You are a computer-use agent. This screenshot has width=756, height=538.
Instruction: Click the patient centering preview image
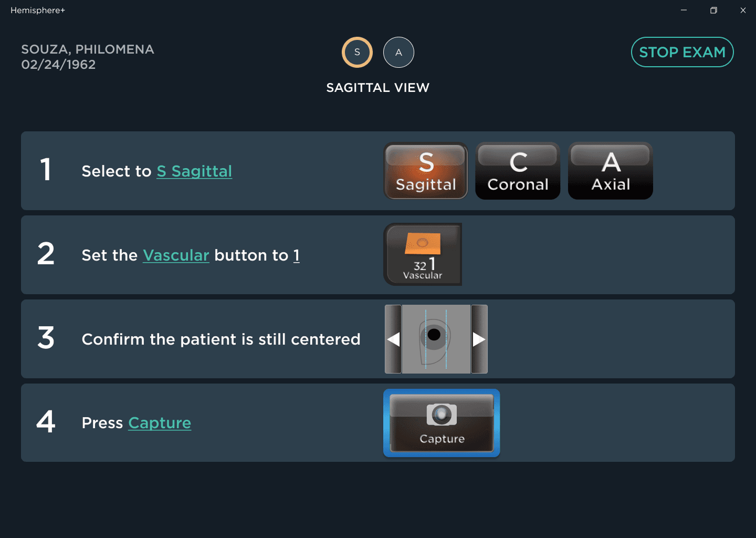pyautogui.click(x=436, y=339)
